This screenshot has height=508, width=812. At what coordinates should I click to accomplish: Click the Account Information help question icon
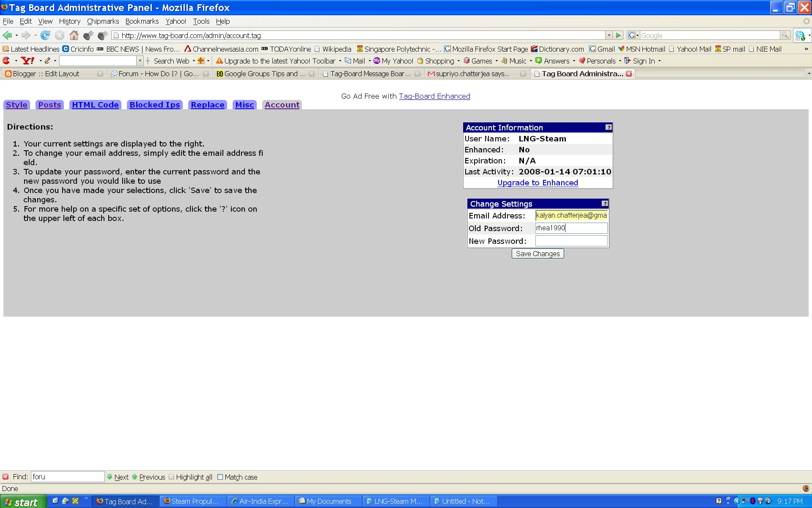(x=608, y=127)
